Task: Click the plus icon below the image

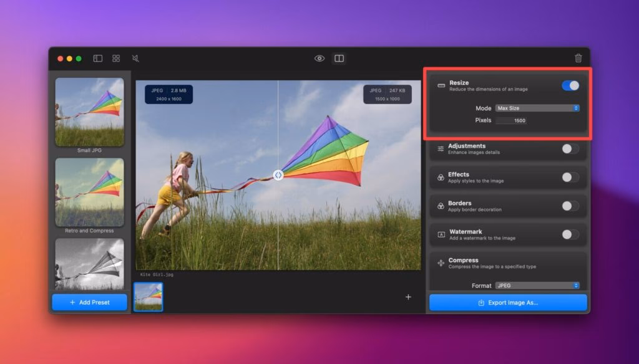Action: [408, 297]
